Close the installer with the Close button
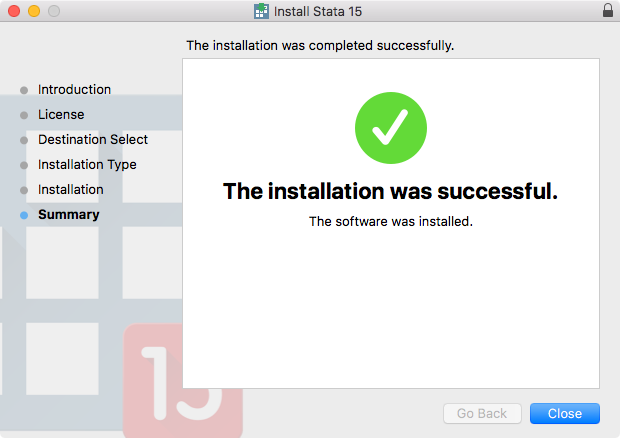620x438 pixels. point(565,413)
